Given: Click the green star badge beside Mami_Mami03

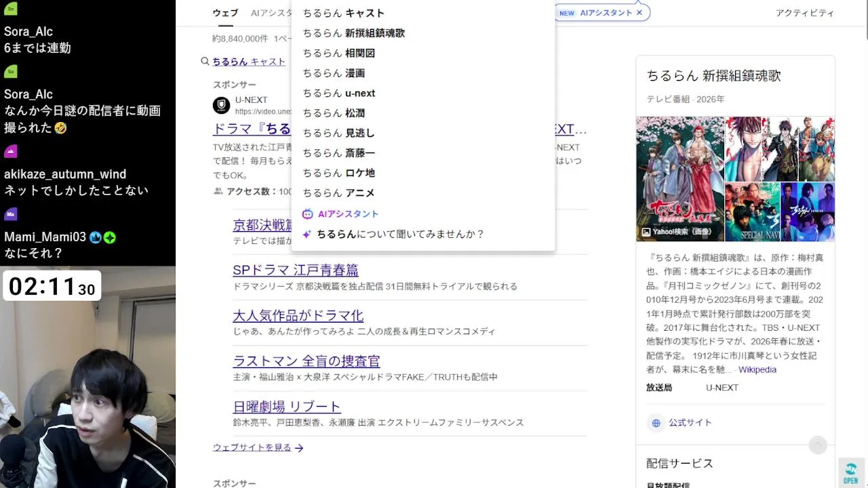Looking at the screenshot, I should coord(109,237).
